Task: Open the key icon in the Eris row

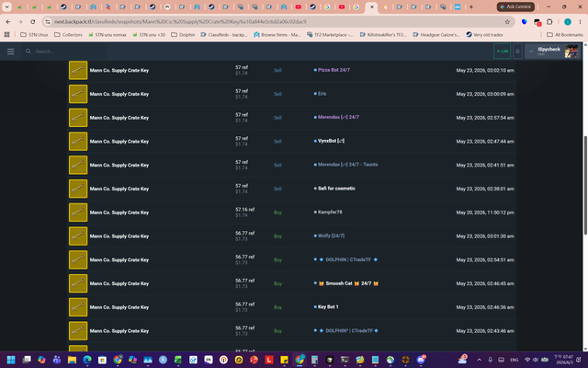Action: tap(78, 94)
